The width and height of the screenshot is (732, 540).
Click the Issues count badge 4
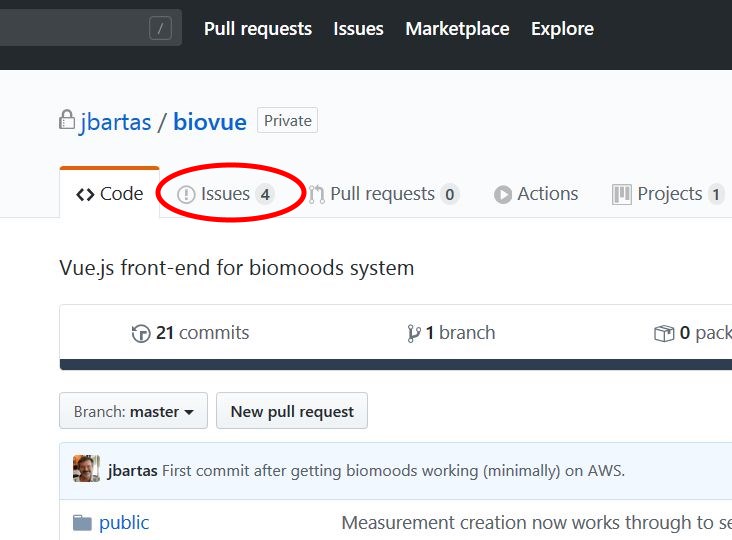pos(265,194)
